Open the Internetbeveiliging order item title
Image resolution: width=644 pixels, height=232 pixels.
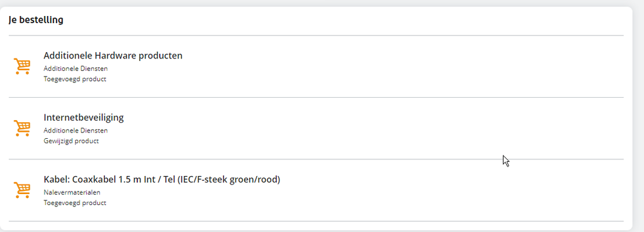coord(83,118)
